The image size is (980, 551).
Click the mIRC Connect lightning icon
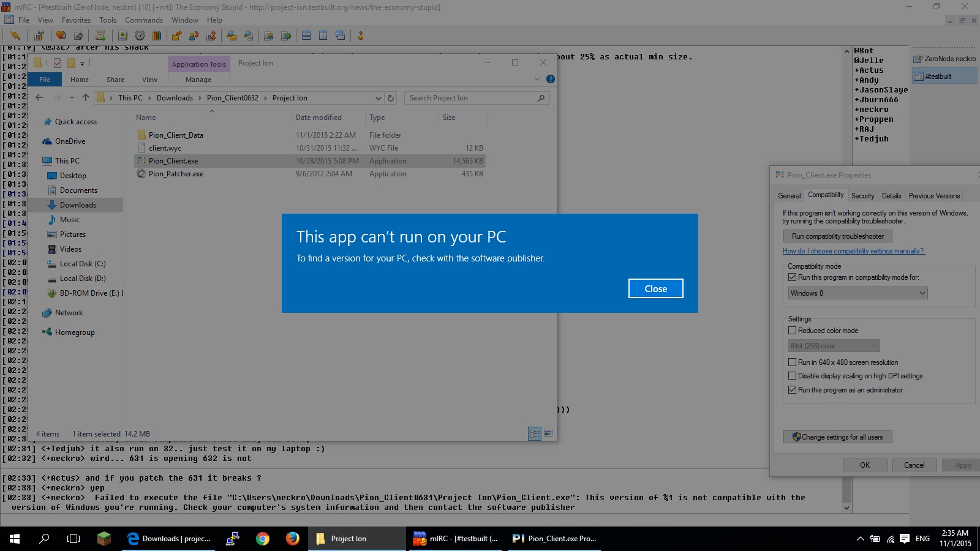[x=15, y=36]
